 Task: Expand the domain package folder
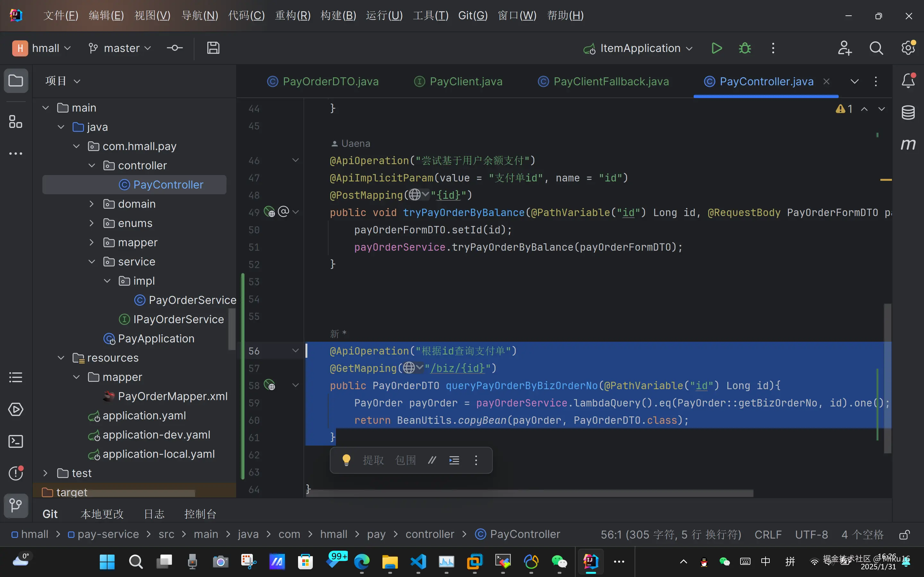[x=92, y=204]
